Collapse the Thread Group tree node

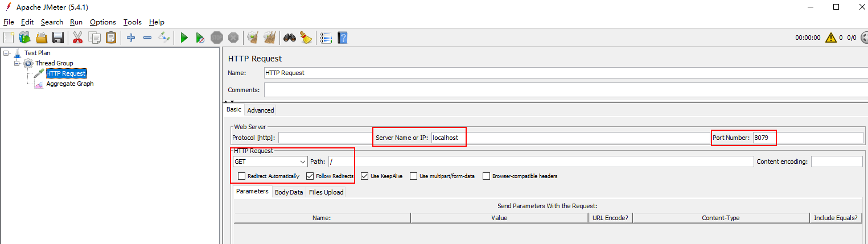(17, 63)
